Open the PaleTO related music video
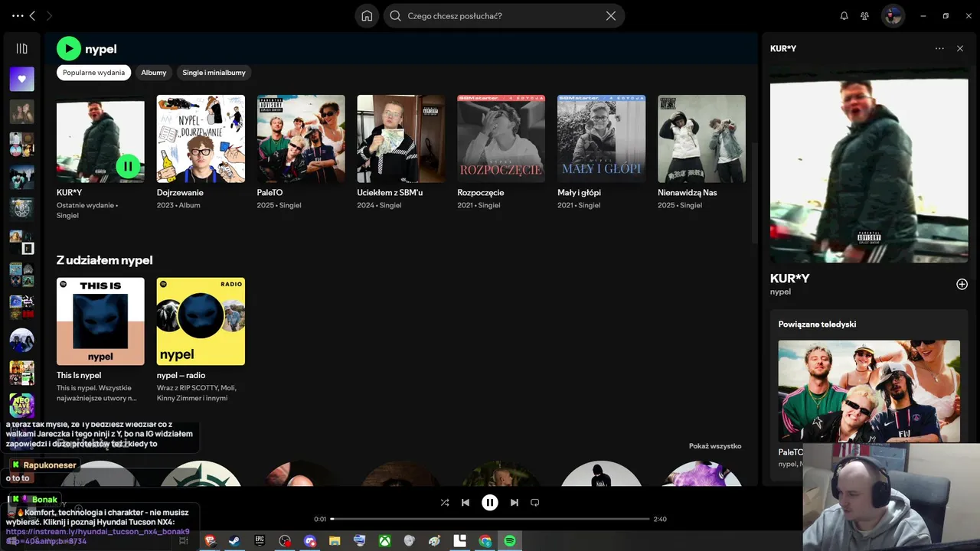980x551 pixels. (869, 391)
